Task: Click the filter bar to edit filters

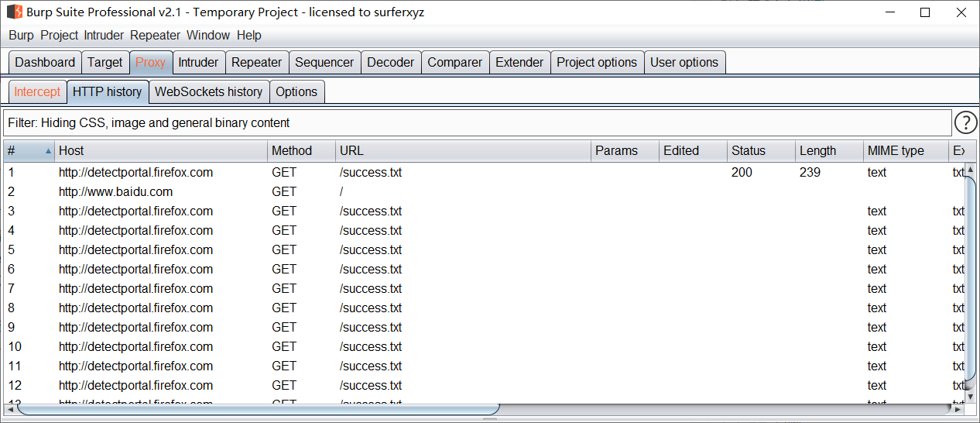Action: tap(477, 122)
